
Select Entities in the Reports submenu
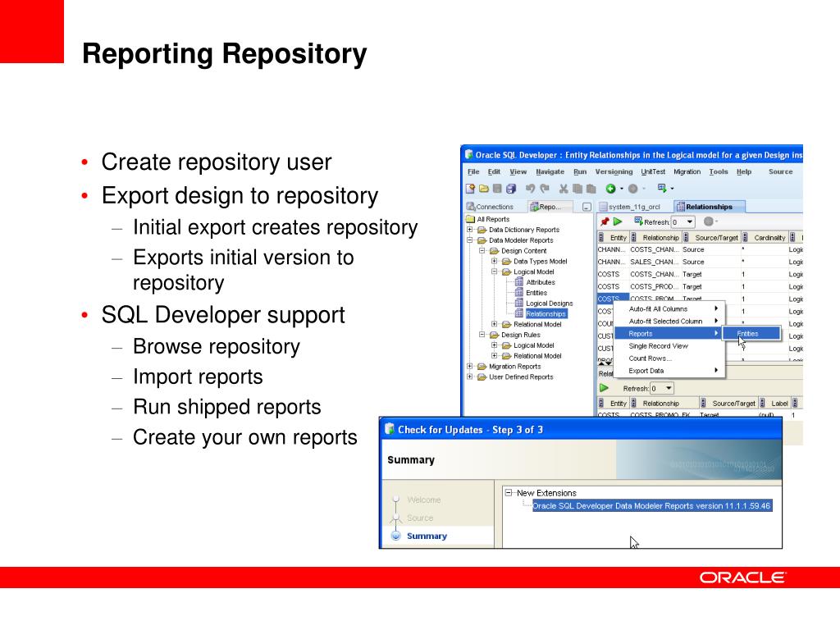click(x=751, y=334)
